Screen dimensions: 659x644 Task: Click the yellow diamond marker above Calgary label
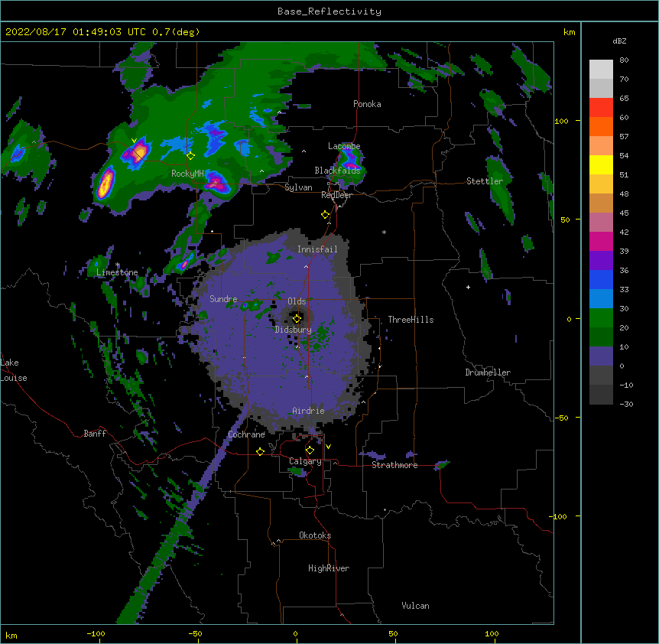pos(310,450)
